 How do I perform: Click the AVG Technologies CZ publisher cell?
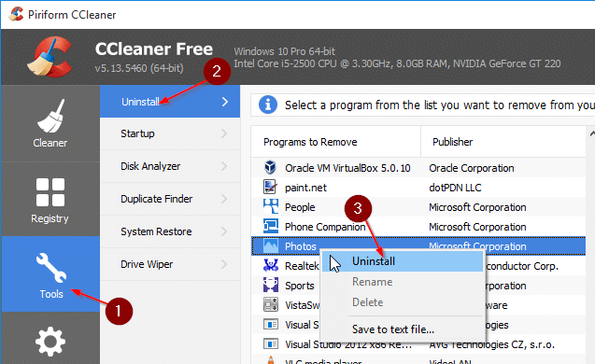pyautogui.click(x=491, y=344)
